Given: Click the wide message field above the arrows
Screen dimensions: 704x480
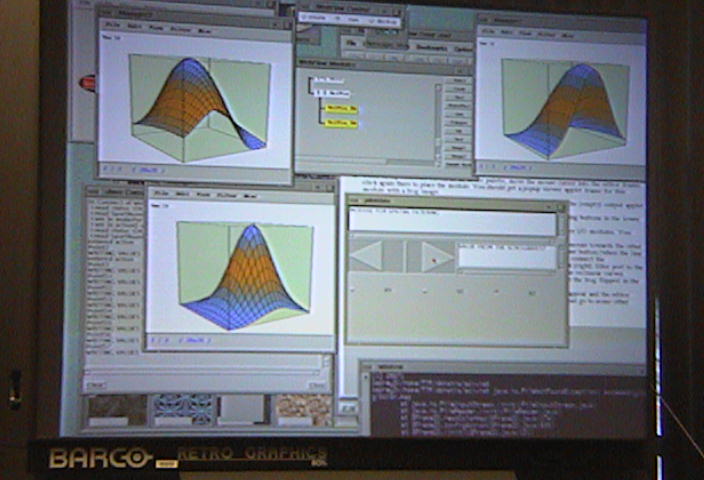Looking at the screenshot, I should (453, 222).
